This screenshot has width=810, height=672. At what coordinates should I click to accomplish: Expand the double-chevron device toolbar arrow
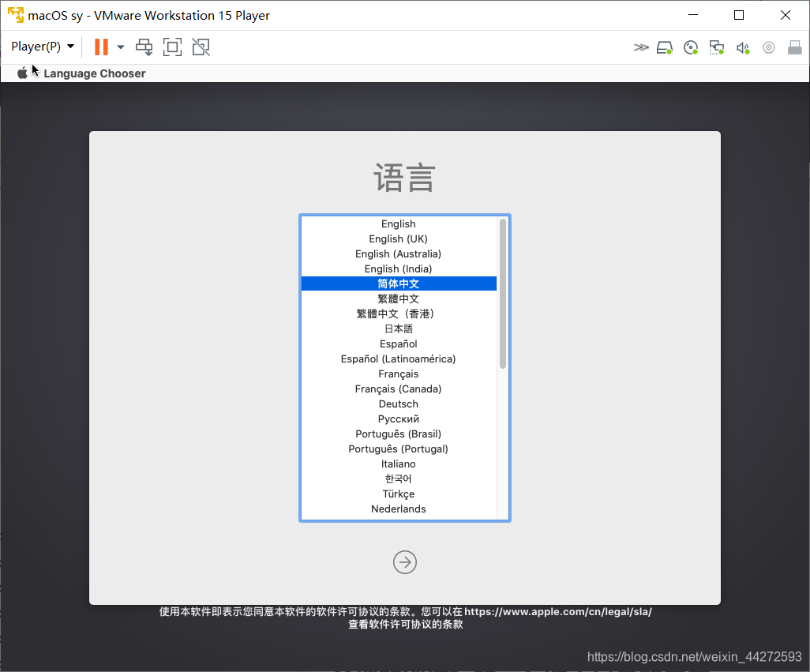[x=641, y=48]
